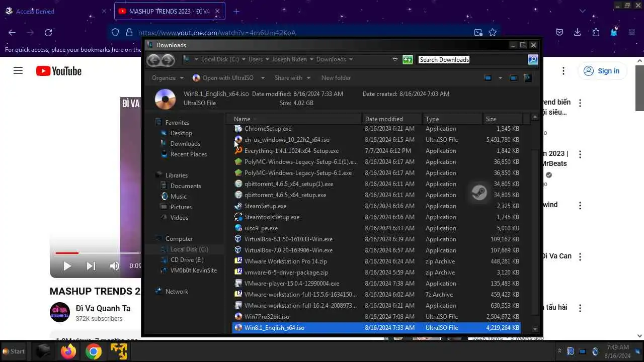Open the black cube taskbar app

click(x=43, y=351)
